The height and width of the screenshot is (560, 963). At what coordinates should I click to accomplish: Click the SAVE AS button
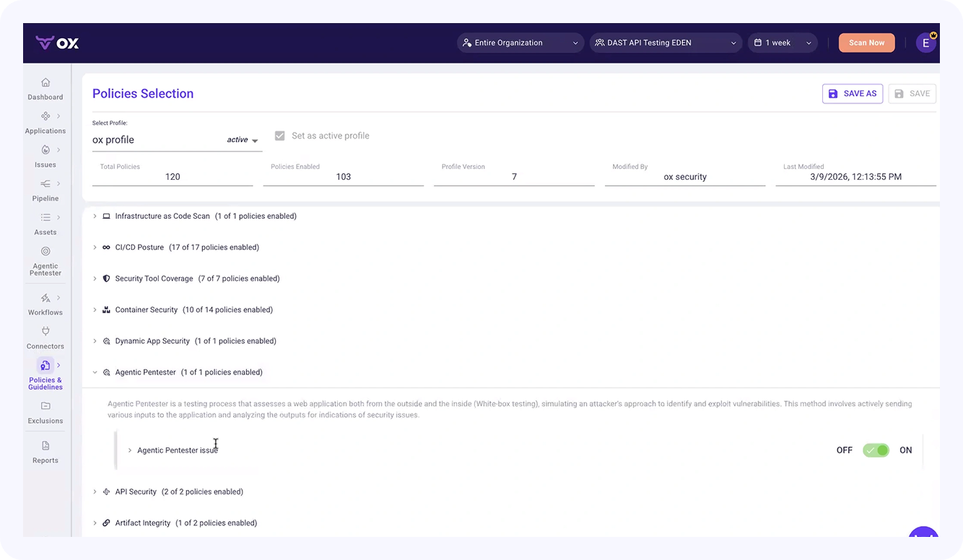point(853,94)
